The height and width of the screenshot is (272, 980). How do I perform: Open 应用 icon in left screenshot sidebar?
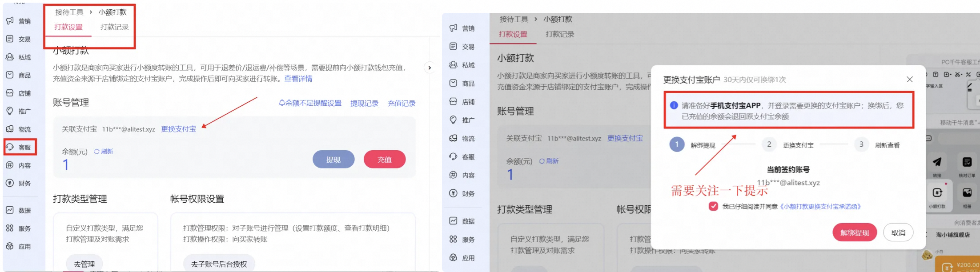10,246
